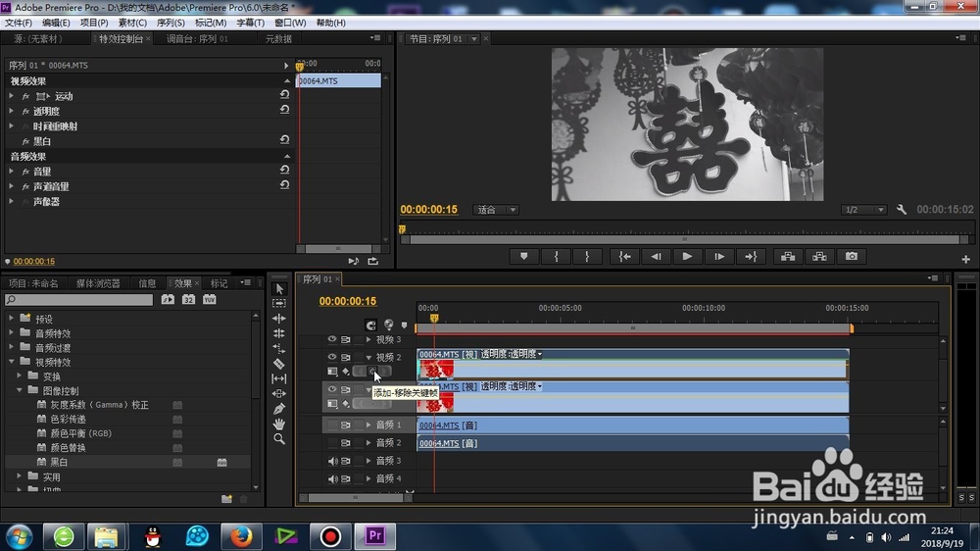Open button editor plus icon
This screenshot has height=551, width=980.
965,259
